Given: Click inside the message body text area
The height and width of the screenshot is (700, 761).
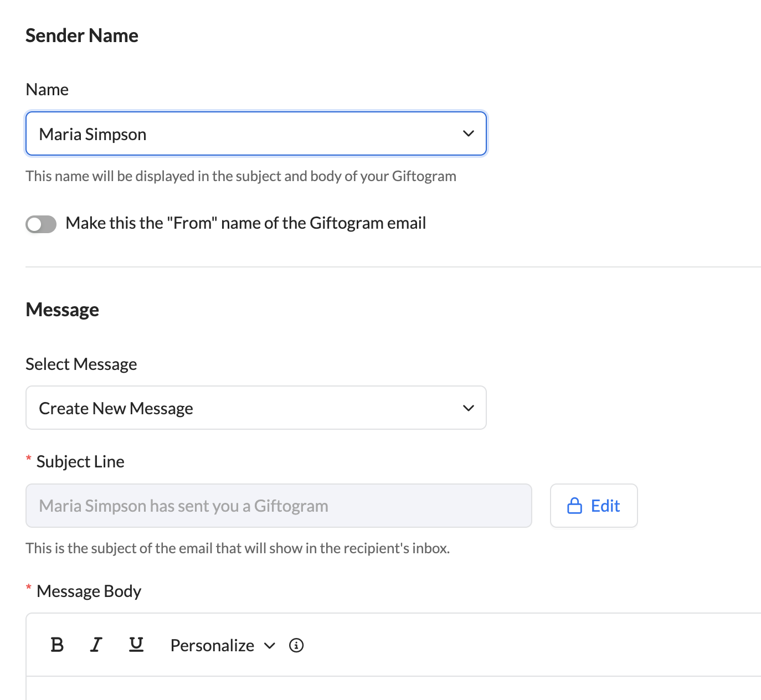Looking at the screenshot, I should coord(388,689).
